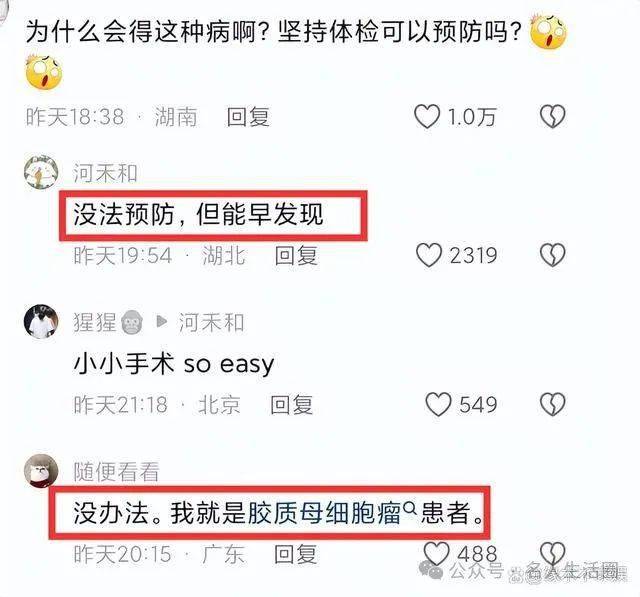The width and height of the screenshot is (640, 597).
Task: Like 河禾和's comment with 2319 likes
Action: 429,255
